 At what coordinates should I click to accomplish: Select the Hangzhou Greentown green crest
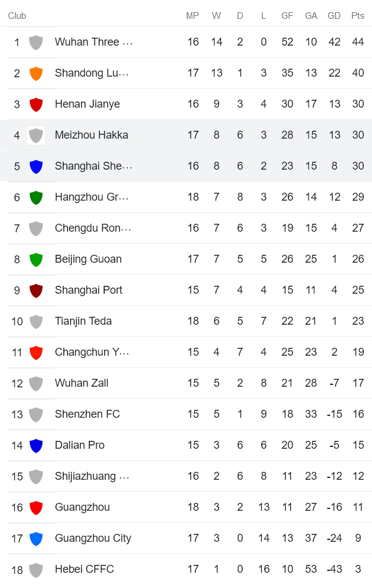pyautogui.click(x=37, y=196)
